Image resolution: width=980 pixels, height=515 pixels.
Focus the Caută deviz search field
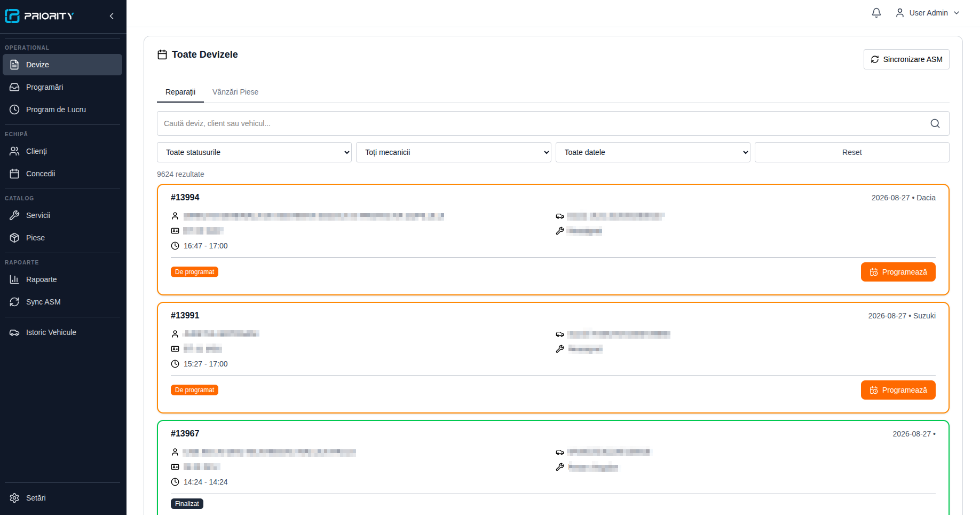coord(553,123)
